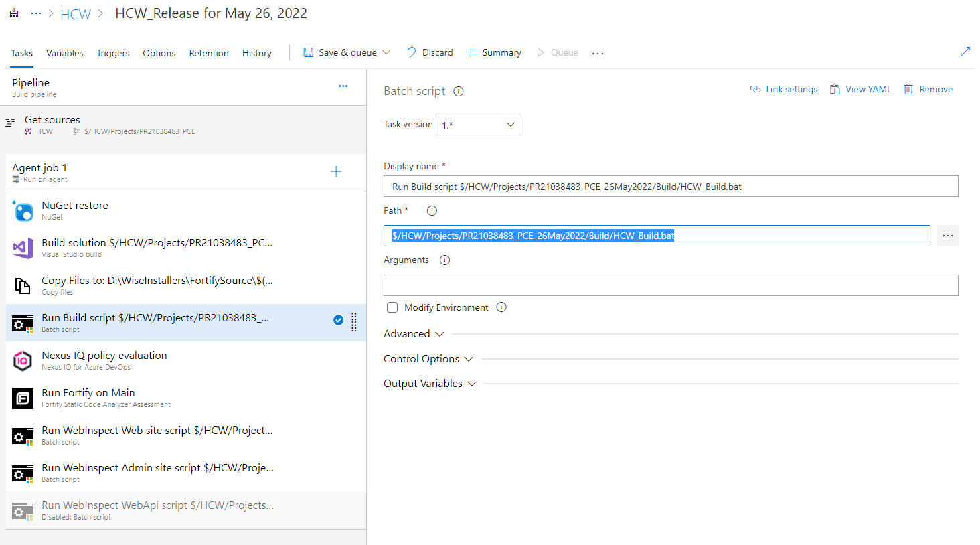Expand the Control Options section
The width and height of the screenshot is (980, 545).
(428, 359)
